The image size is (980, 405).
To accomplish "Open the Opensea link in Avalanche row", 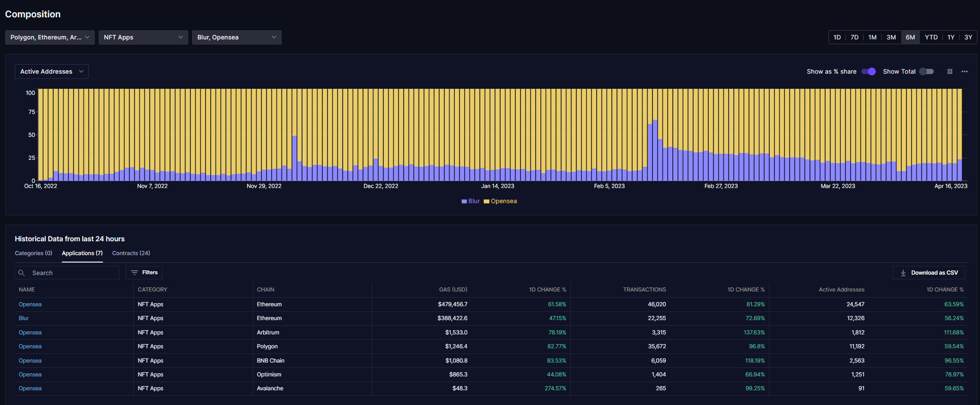I will [30, 389].
